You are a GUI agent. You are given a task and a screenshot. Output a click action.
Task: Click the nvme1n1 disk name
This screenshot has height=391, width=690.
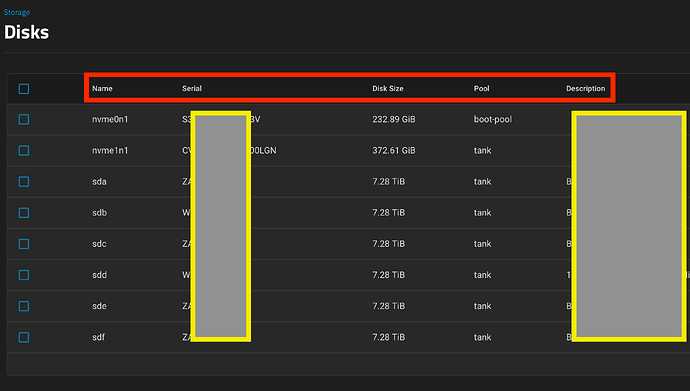click(110, 150)
